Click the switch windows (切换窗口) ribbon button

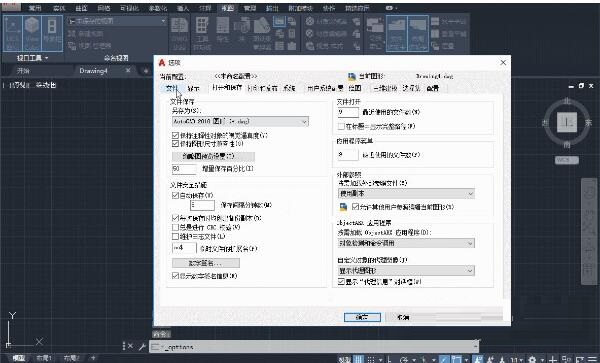(x=375, y=33)
